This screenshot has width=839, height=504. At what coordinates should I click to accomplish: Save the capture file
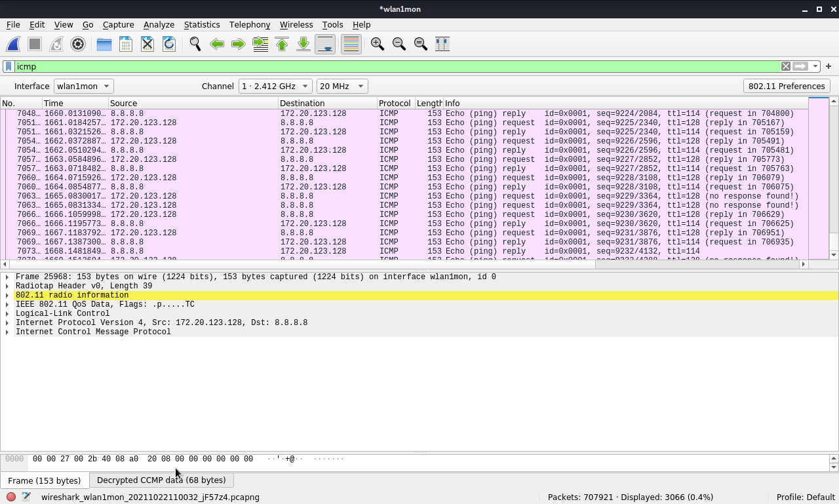pyautogui.click(x=126, y=44)
